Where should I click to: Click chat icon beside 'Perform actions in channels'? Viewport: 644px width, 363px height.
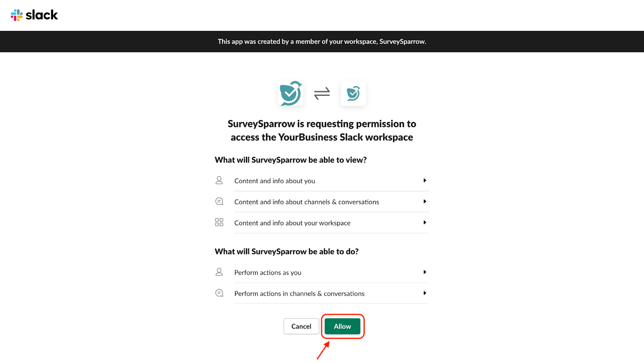coord(219,293)
